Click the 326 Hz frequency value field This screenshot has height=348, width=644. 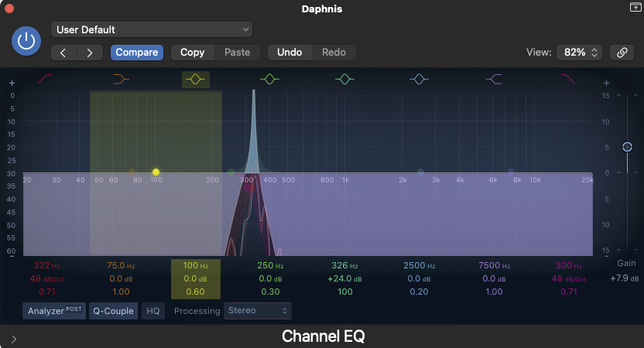click(x=344, y=265)
